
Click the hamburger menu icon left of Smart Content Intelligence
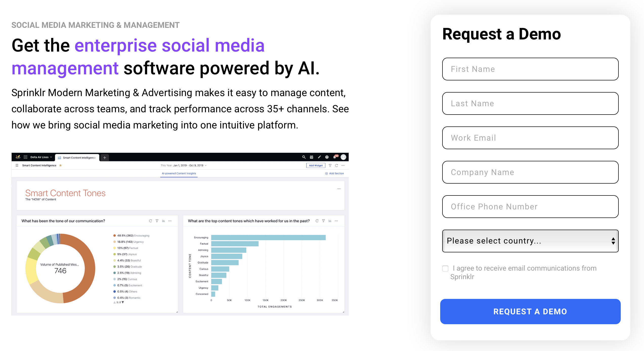tap(17, 165)
